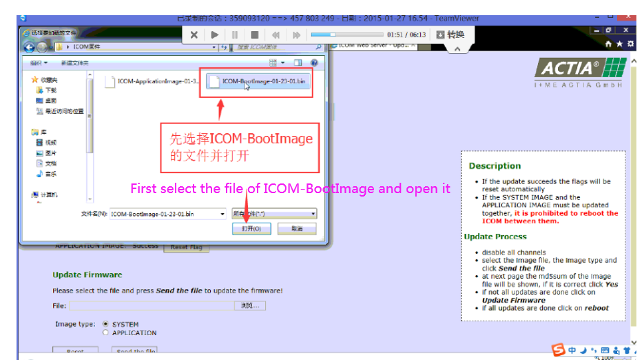
Task: Click Reset Flag beside APPLICATION IMAGE
Action: (187, 248)
